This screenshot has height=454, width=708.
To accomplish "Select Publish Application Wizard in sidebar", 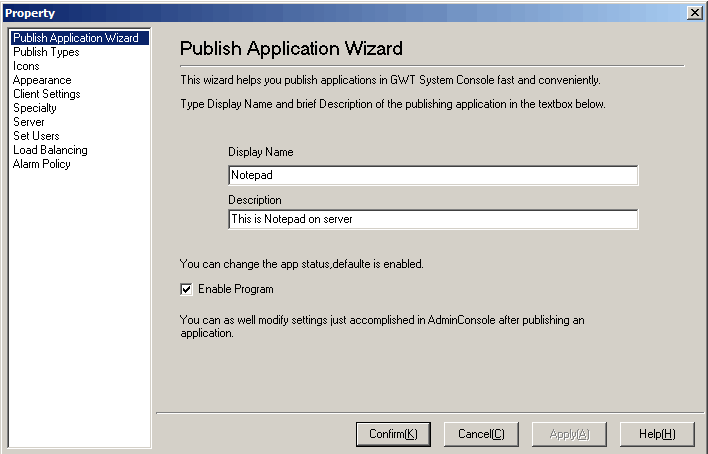I will [x=75, y=38].
